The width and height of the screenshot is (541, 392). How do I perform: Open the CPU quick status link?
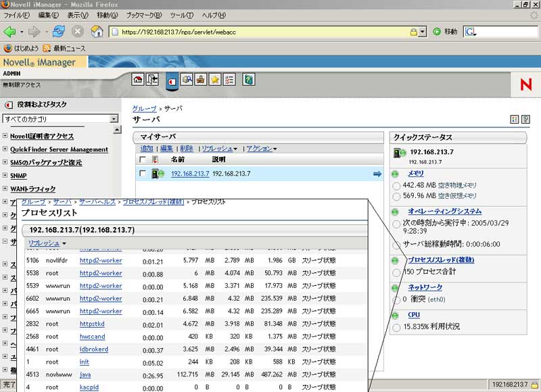point(414,315)
